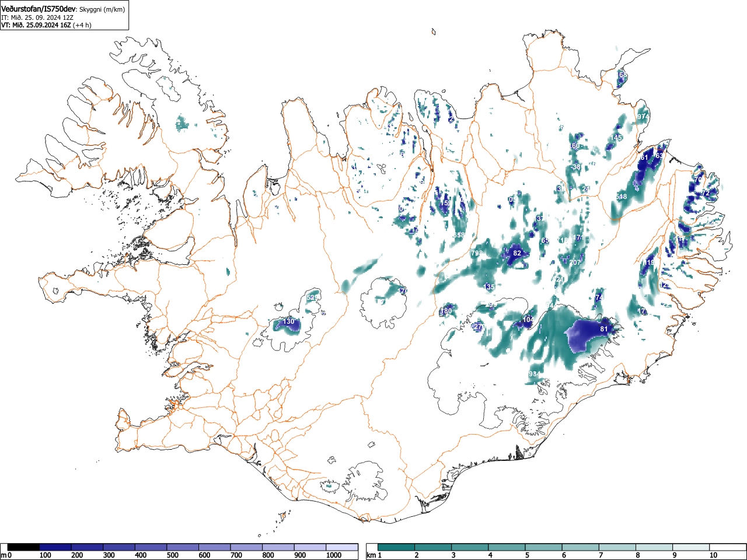
Task: Click the '300' tick on meter legend
Action: coord(109,555)
